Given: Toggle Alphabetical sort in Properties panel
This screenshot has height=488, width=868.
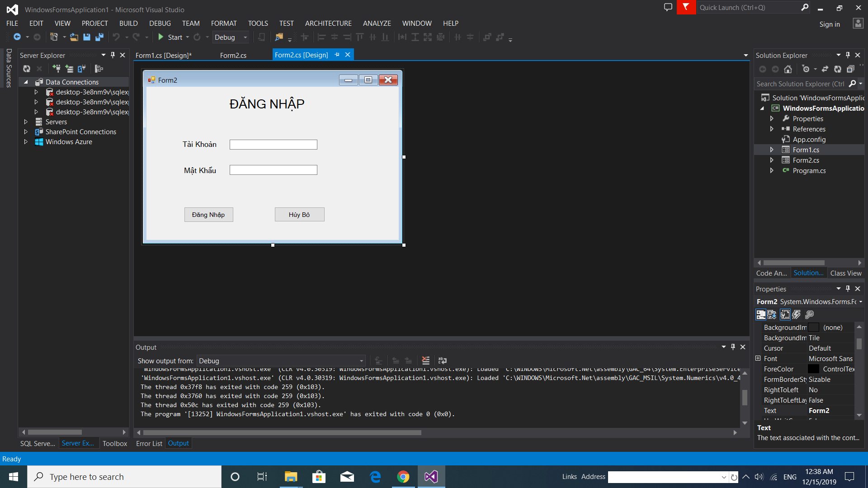Looking at the screenshot, I should 772,314.
